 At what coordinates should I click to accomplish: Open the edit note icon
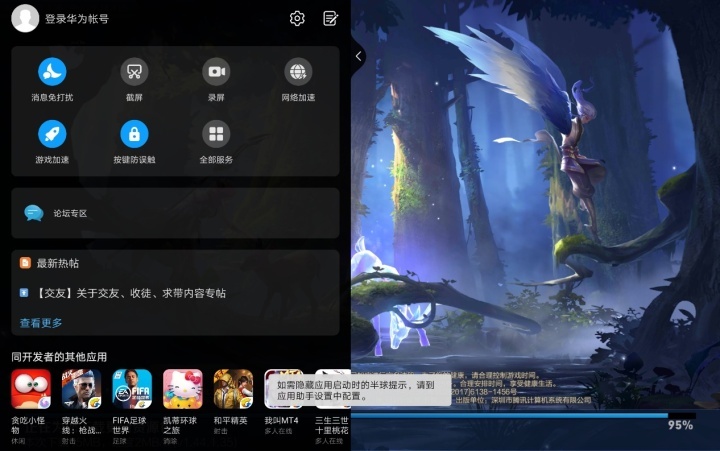click(331, 18)
